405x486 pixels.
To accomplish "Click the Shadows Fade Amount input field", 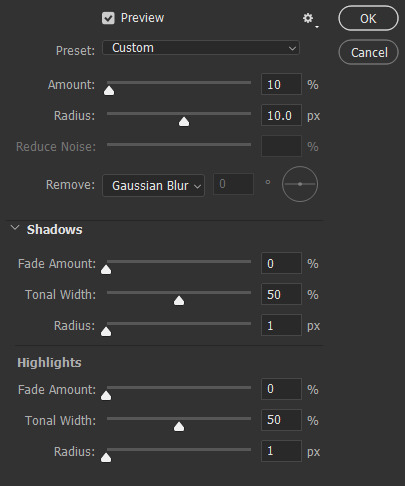I will (x=281, y=263).
